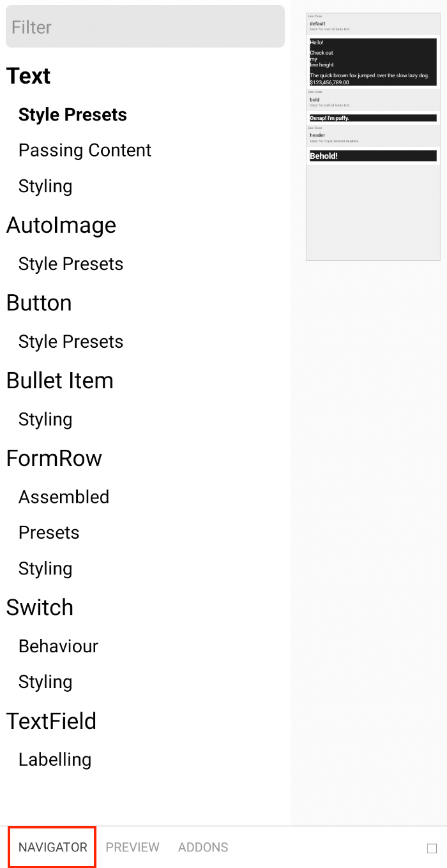Select the NAVIGATOR tab

(x=53, y=848)
